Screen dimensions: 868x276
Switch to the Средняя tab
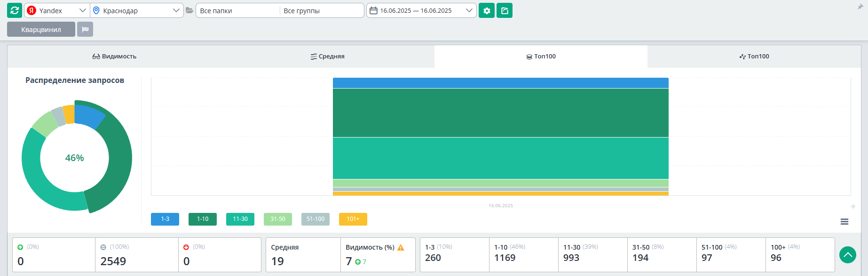(327, 57)
